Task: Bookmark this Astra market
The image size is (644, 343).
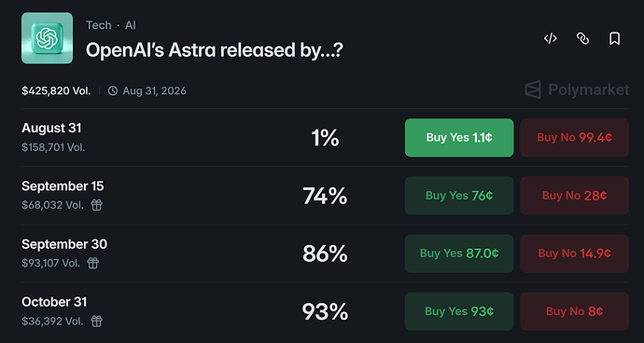Action: 614,38
